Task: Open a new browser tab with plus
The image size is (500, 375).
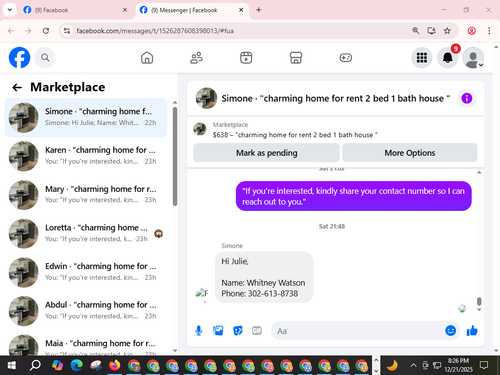Action: (259, 10)
